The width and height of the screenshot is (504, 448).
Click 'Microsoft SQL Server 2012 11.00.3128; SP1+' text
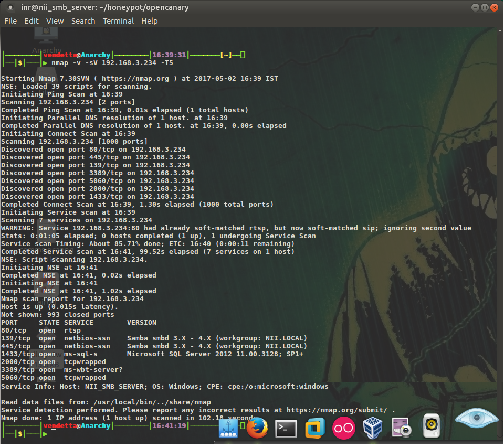[x=215, y=354]
